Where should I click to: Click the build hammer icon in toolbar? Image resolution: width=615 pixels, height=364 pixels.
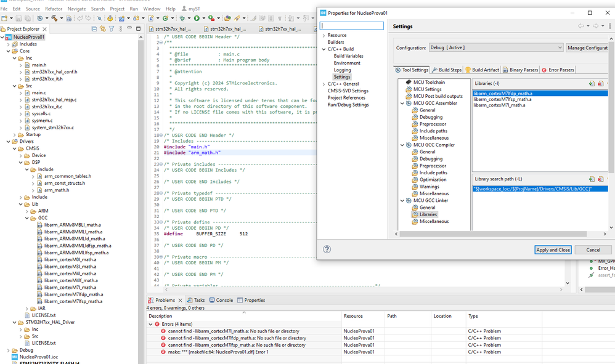point(55,18)
